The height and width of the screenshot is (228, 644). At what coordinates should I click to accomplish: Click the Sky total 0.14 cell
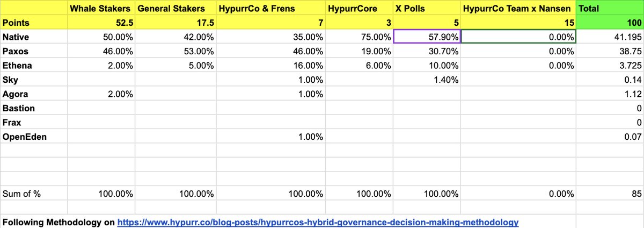tap(610, 80)
